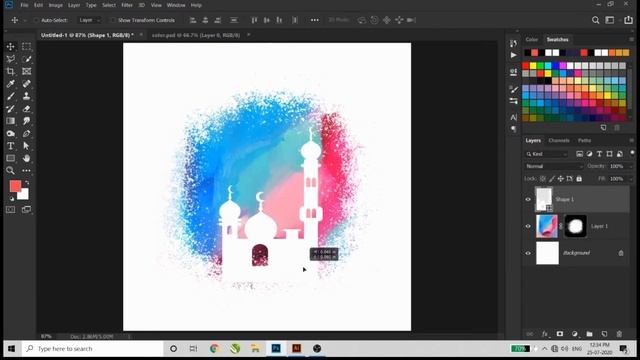640x360 pixels.
Task: Select the Dodge tool
Action: pos(11,133)
